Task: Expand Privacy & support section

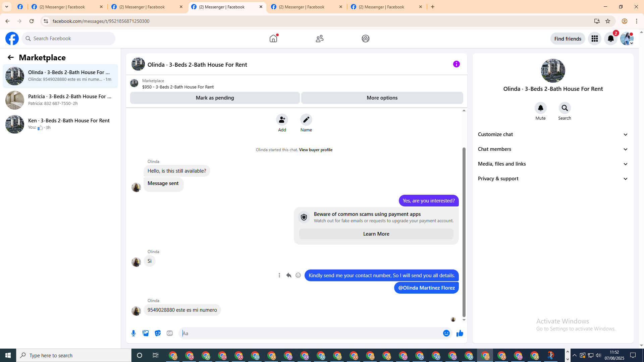Action: [x=553, y=179]
